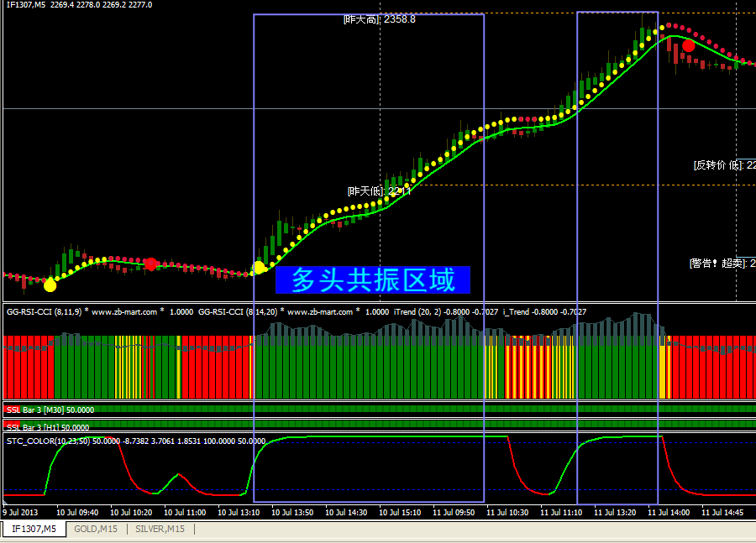Click the blue 多头共振区域 banner label
This screenshot has width=756, height=543.
[372, 280]
